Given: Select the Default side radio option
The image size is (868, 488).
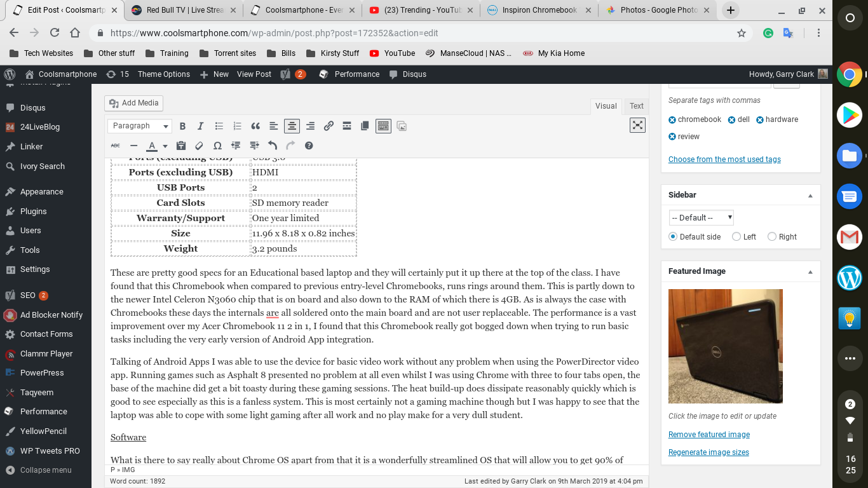Looking at the screenshot, I should click(674, 236).
